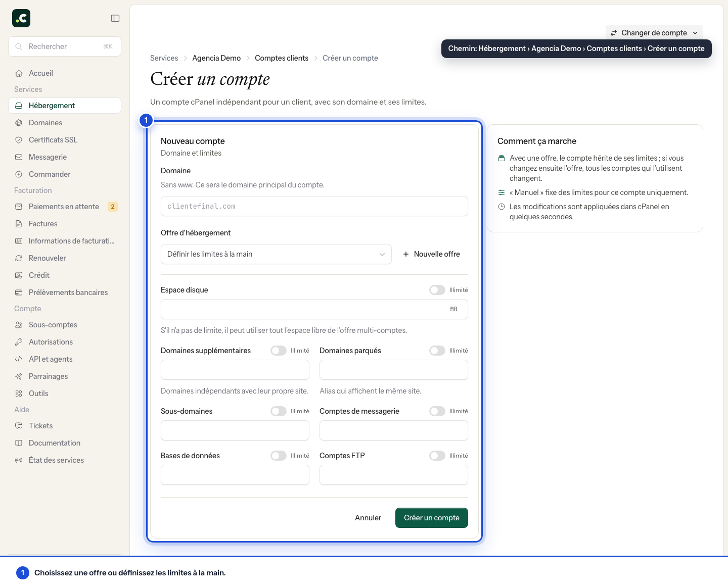Image resolution: width=728 pixels, height=588 pixels.
Task: Toggle Illimité for Espace disque
Action: pyautogui.click(x=437, y=290)
